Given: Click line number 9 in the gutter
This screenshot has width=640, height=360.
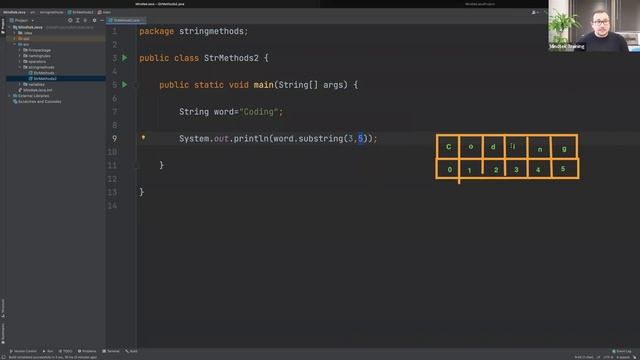Looking at the screenshot, I should (114, 139).
